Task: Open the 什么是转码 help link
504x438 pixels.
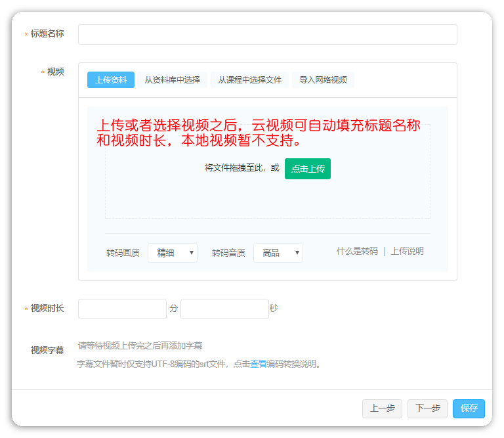Action: tap(357, 251)
